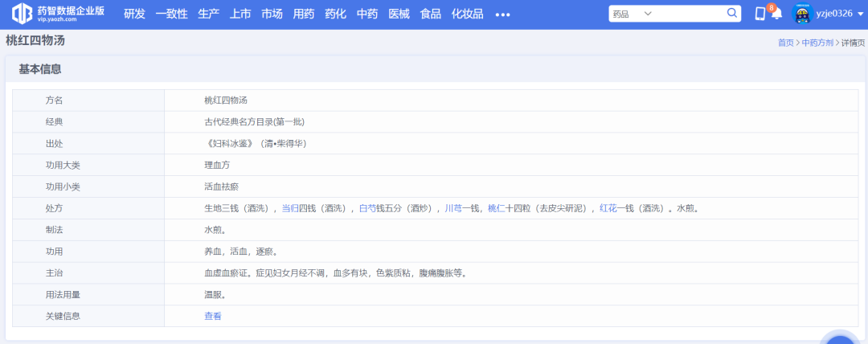Open the mobile phone icon
Image resolution: width=868 pixels, height=344 pixels.
[760, 14]
